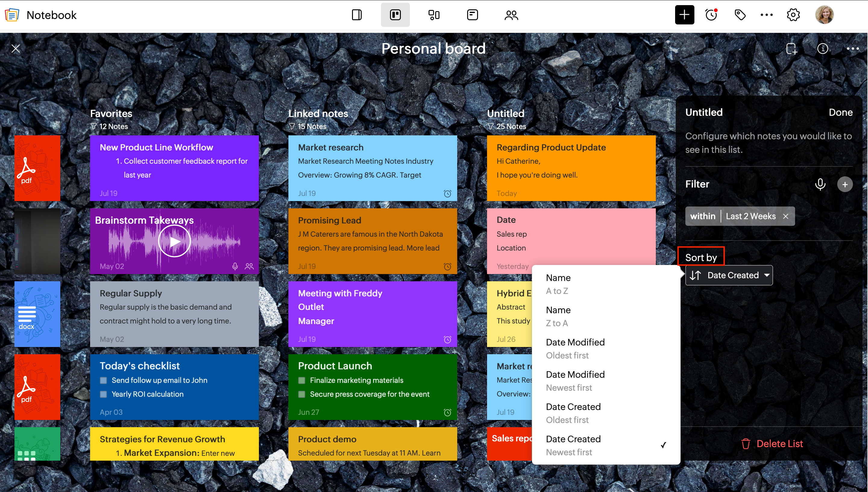Viewport: 868px width, 492px height.
Task: Select Date Modified Newest first option
Action: [x=575, y=380]
